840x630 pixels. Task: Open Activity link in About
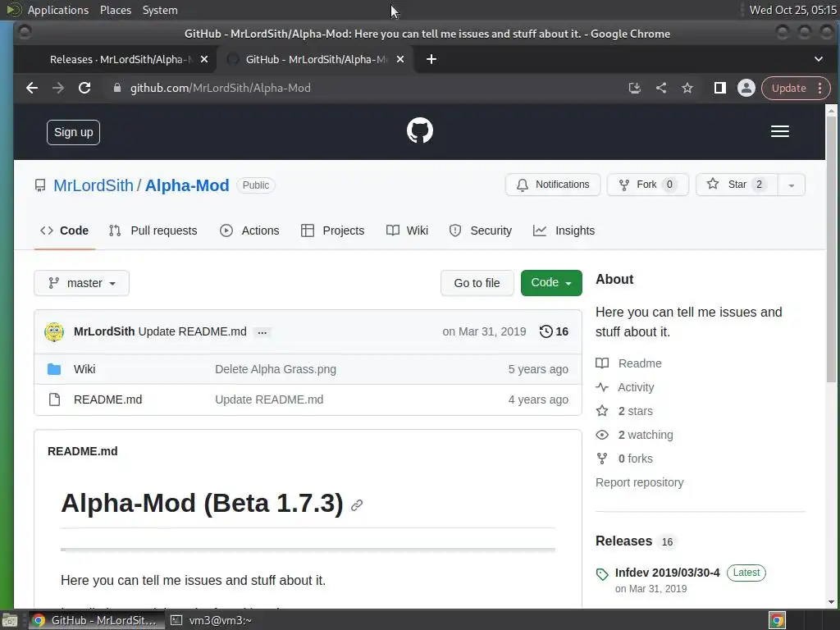625,387
